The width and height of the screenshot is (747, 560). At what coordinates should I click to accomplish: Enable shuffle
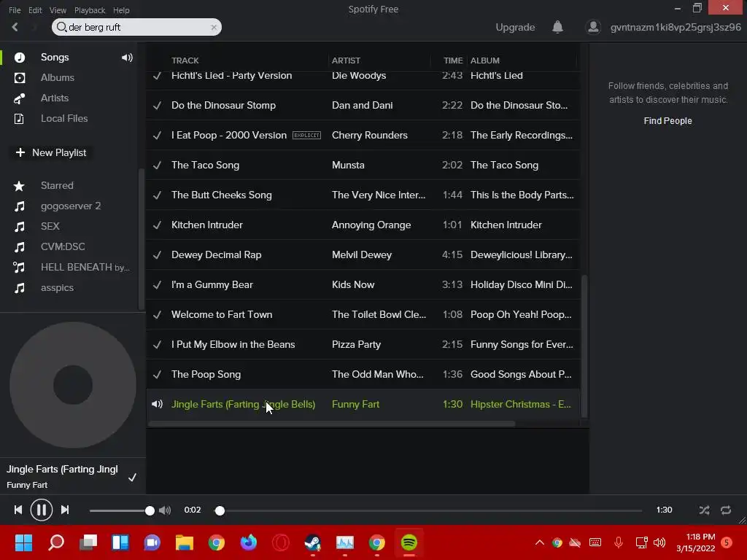click(x=704, y=510)
